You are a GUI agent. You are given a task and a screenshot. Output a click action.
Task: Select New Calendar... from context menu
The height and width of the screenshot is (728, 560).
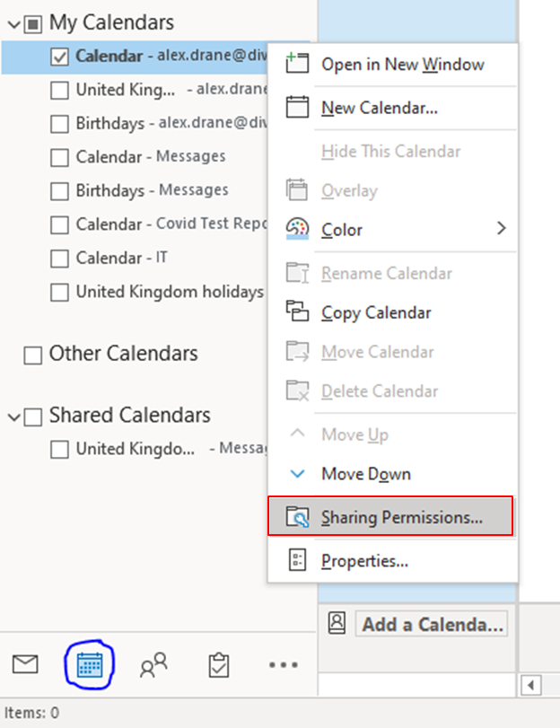tap(380, 109)
